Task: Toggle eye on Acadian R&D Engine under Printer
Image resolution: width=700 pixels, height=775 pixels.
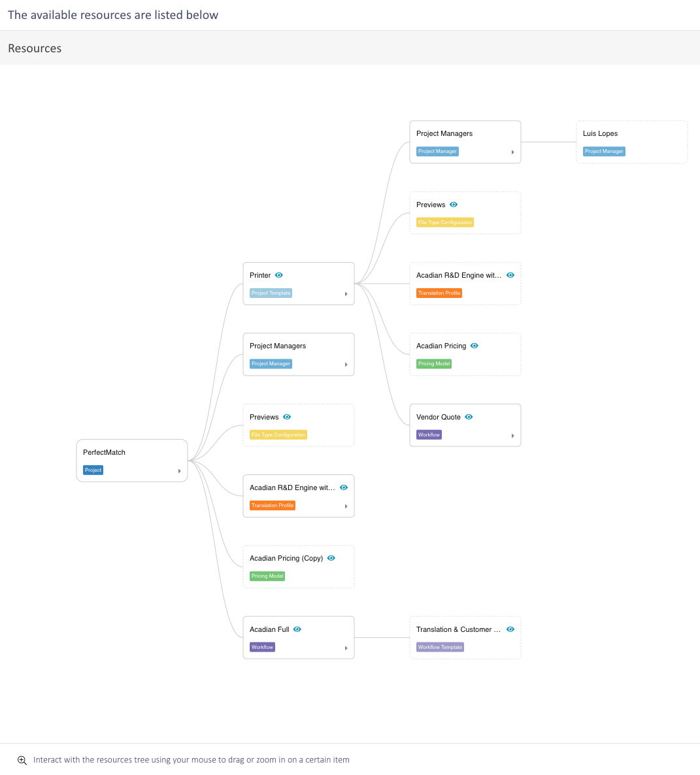Action: [510, 275]
